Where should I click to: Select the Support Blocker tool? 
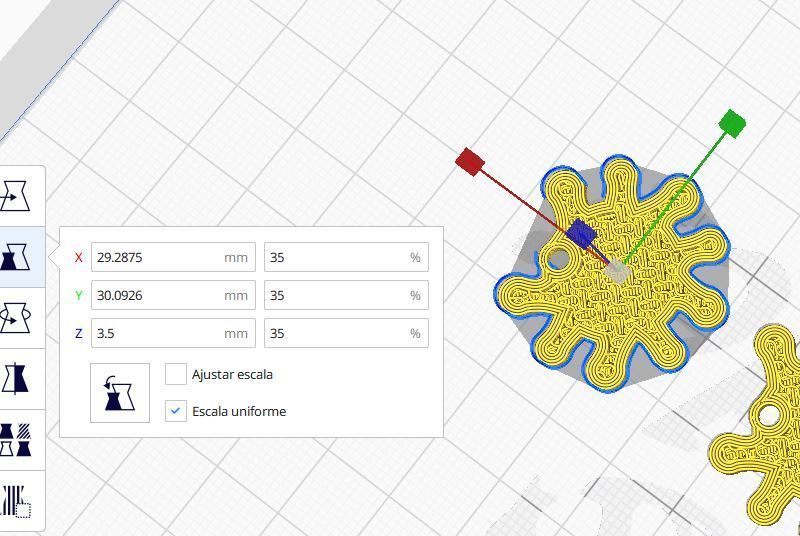coord(15,501)
